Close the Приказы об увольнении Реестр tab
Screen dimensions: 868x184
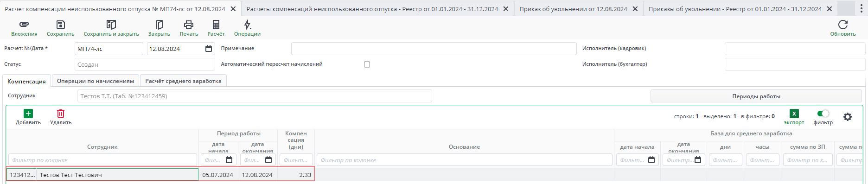[830, 9]
